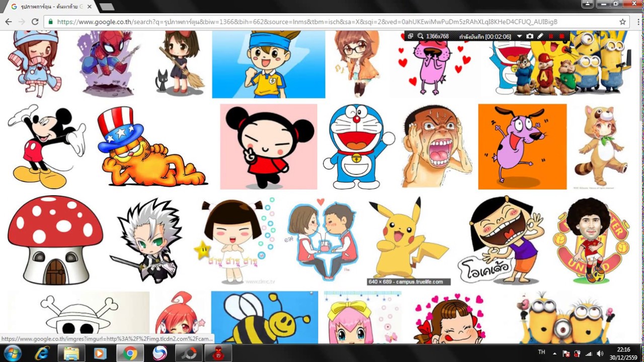This screenshot has width=644, height=362.
Task: Pause the screen recording
Action: [x=550, y=36]
